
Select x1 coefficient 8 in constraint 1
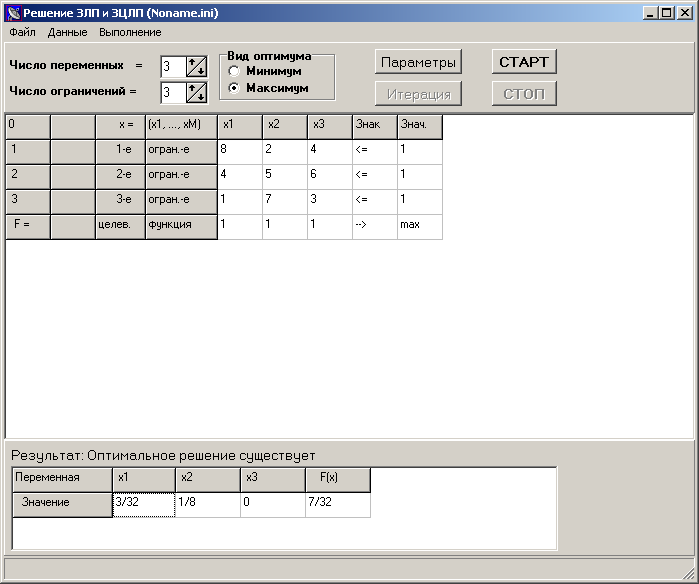[240, 152]
